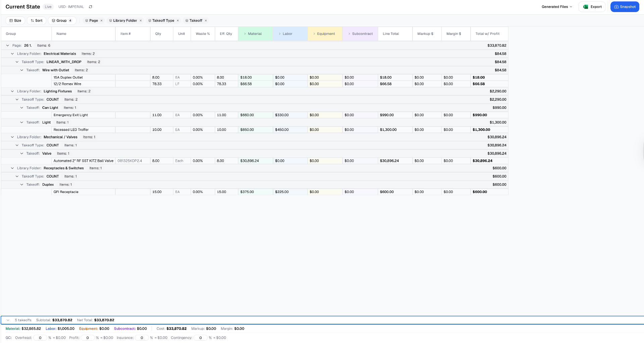Click the refresh icon next to USD · IMPERIAL

coord(90,7)
